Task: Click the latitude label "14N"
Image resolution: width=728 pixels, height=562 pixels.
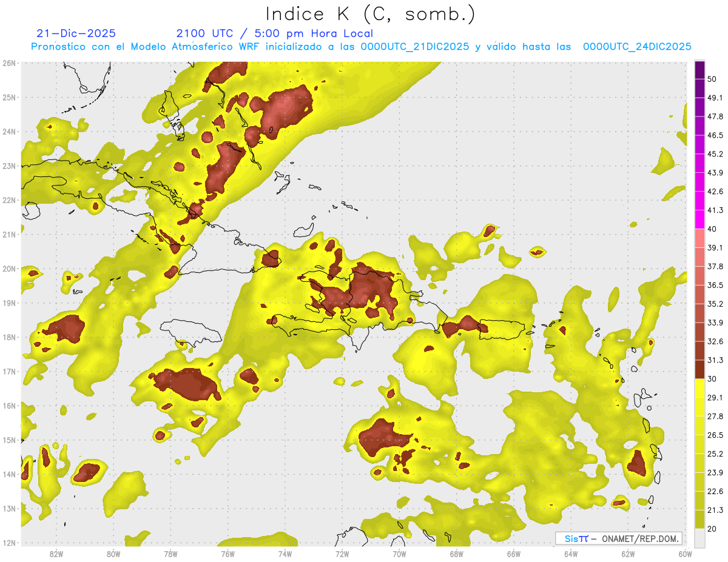Action: click(9, 474)
